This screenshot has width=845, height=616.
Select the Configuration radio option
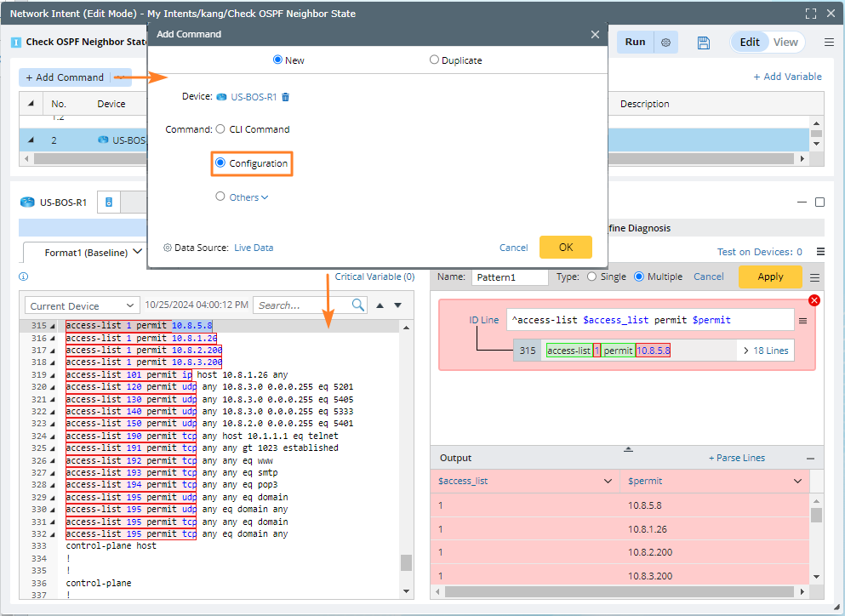click(221, 163)
